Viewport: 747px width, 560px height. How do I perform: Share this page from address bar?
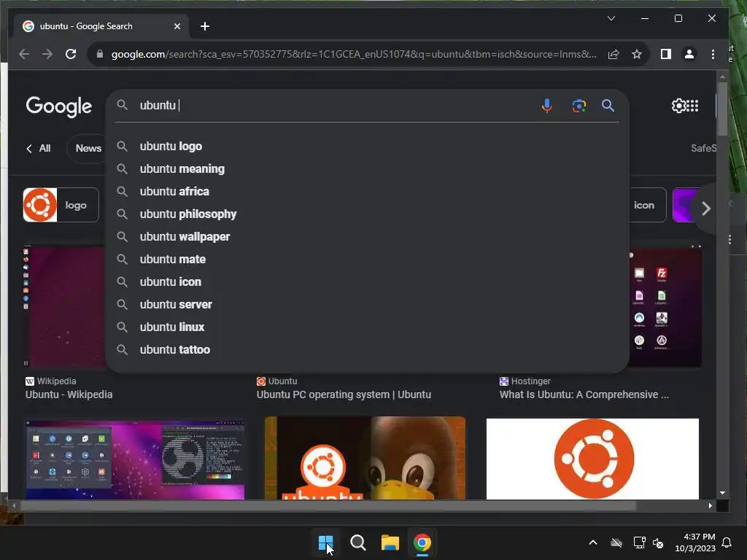613,54
